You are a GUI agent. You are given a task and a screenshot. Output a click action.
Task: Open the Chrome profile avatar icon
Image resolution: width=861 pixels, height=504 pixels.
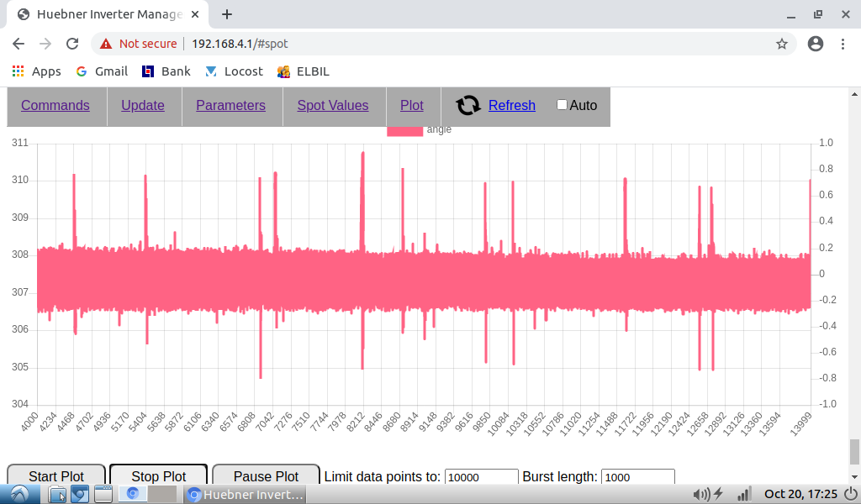815,44
